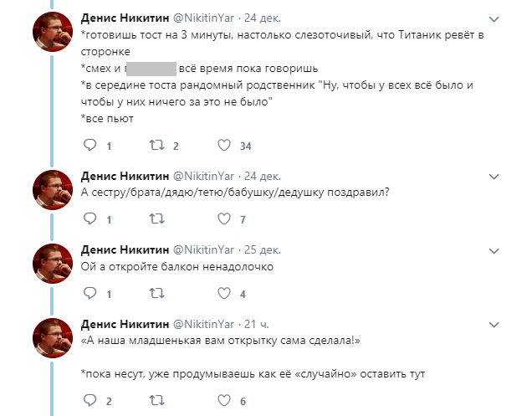Open the dropdown arrow on the relatives tweet
This screenshot has height=416, width=532.
coord(494,177)
